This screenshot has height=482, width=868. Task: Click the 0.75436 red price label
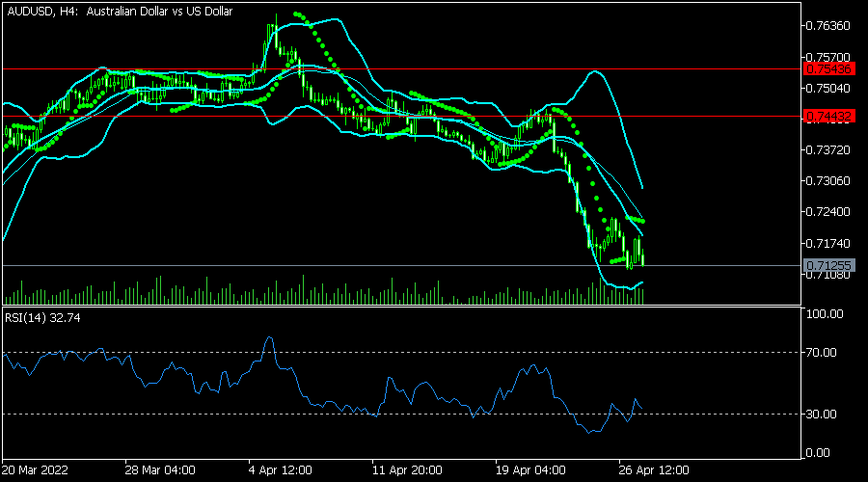[828, 69]
